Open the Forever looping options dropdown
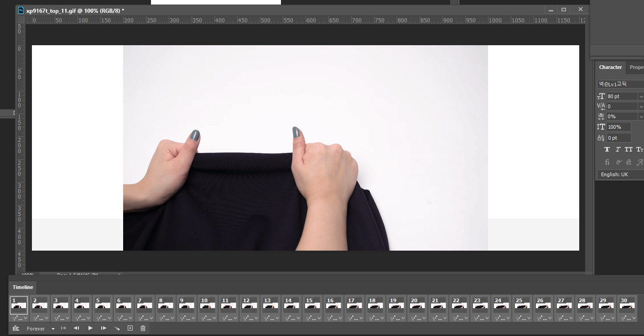The width and height of the screenshot is (644, 336). pos(53,329)
